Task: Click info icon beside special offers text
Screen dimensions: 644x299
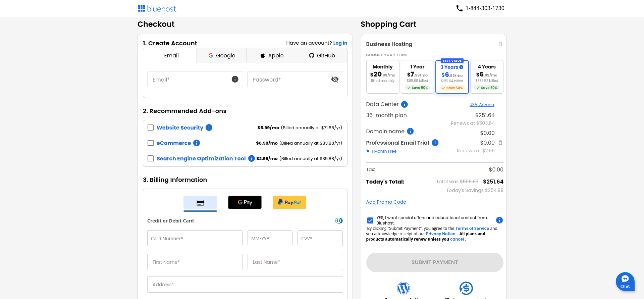Action: [499, 220]
